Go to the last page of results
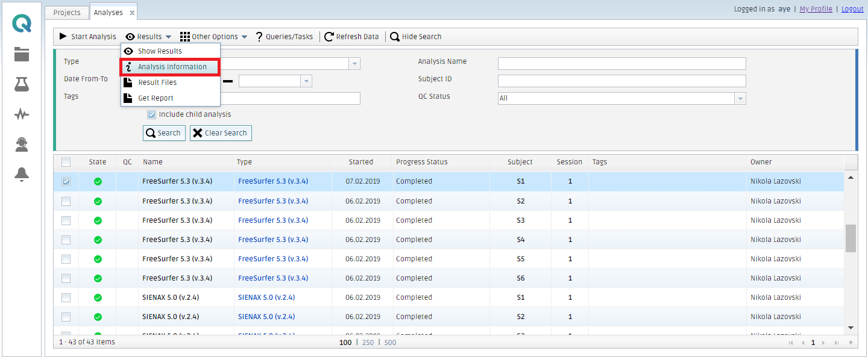The image size is (868, 357). tap(836, 343)
